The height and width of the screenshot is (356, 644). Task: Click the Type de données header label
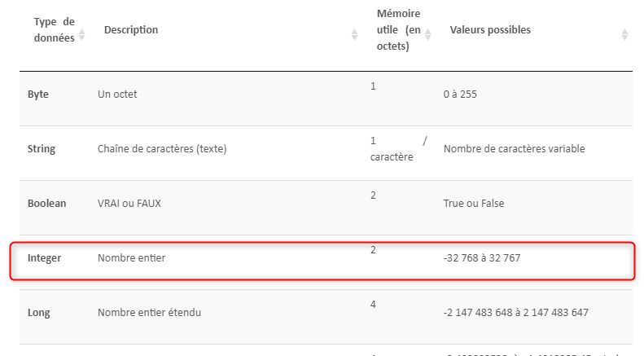[54, 30]
